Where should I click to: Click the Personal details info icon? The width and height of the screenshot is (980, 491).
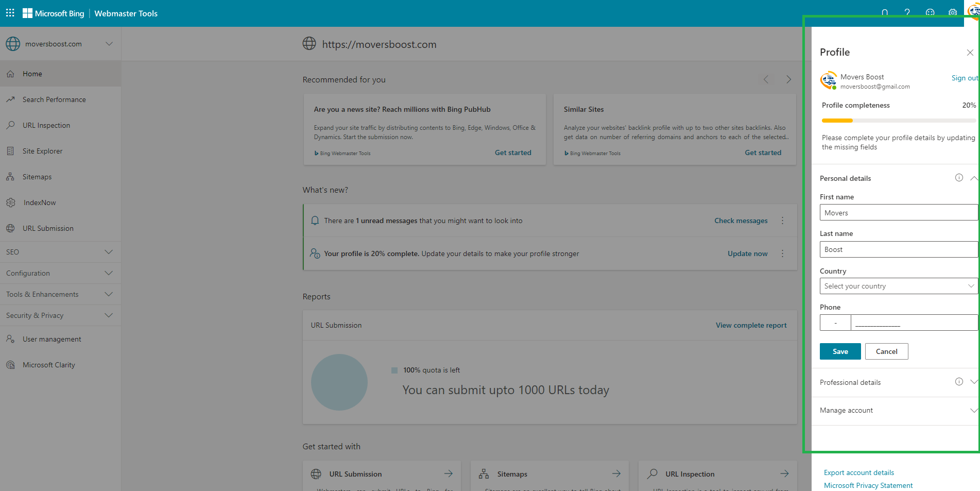click(x=959, y=178)
